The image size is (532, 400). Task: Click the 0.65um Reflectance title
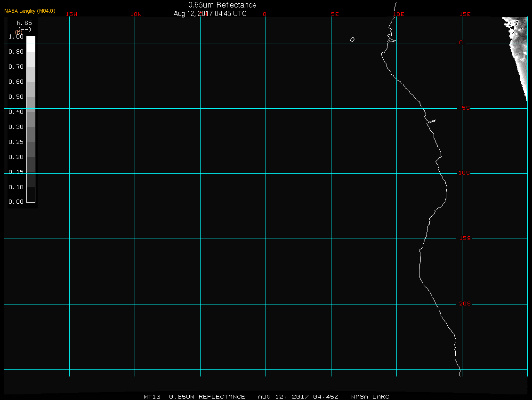tap(222, 5)
